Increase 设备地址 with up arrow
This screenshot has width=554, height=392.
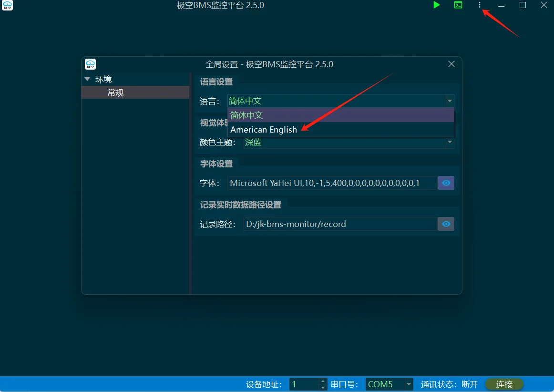[x=323, y=381]
